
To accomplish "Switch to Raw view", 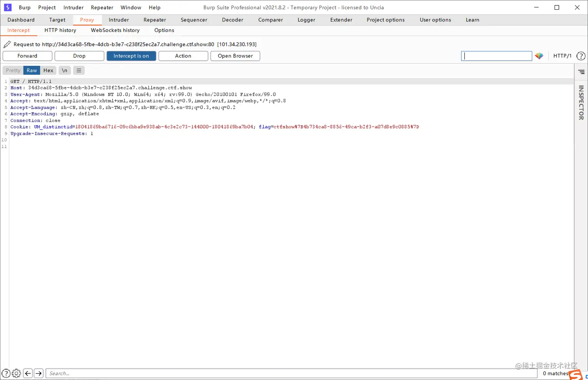I will (32, 70).
